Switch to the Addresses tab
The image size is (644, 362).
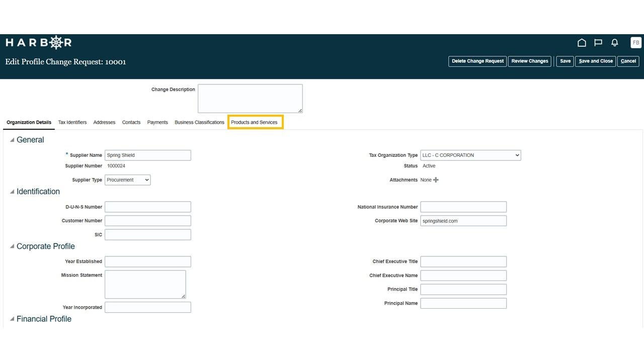click(x=104, y=122)
